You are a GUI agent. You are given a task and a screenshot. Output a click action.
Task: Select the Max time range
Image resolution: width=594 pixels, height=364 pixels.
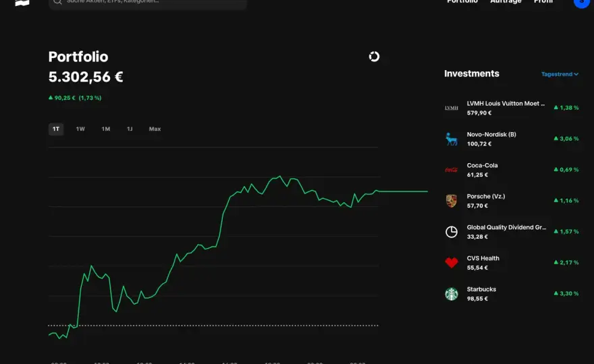point(155,129)
